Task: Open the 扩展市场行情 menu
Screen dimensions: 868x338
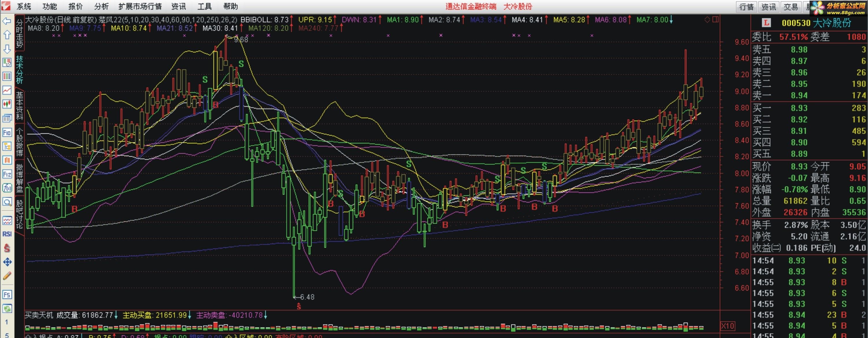Action: [140, 6]
